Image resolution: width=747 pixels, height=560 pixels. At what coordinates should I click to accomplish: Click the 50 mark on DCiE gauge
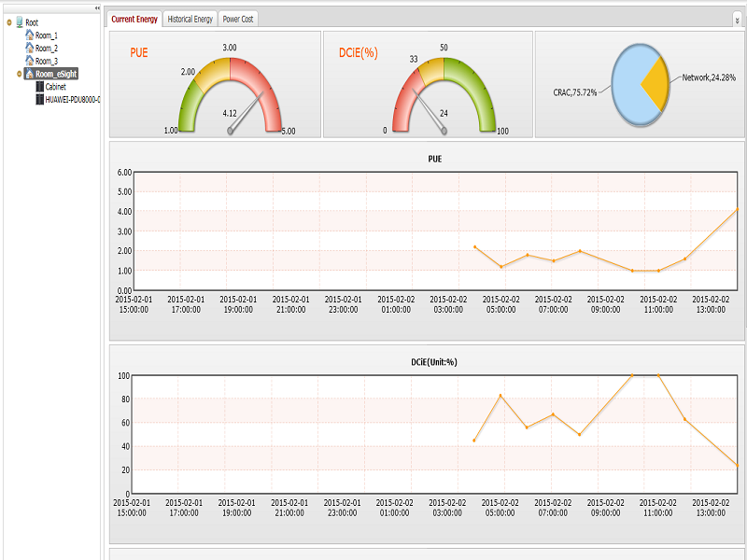click(x=444, y=48)
